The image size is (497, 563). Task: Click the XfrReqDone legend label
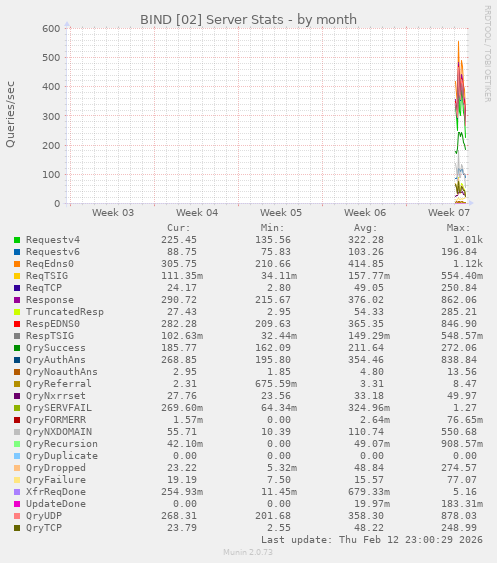(56, 492)
